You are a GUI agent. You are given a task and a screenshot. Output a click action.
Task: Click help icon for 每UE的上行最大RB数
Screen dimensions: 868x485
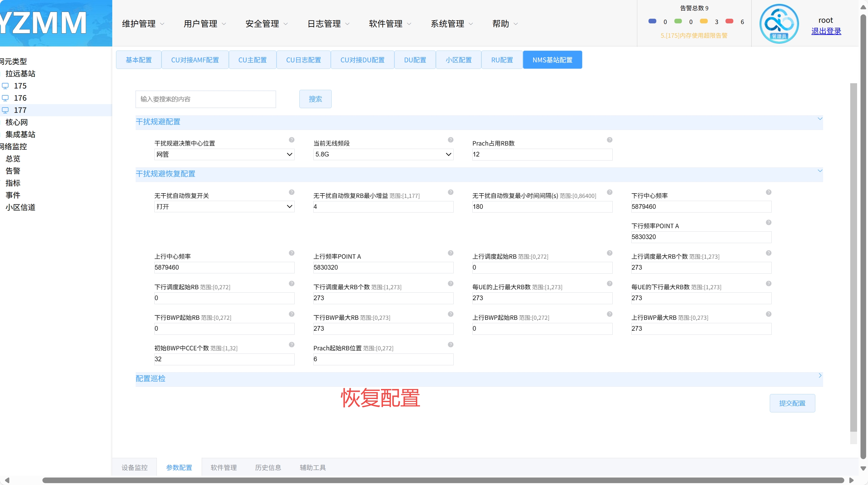click(610, 284)
